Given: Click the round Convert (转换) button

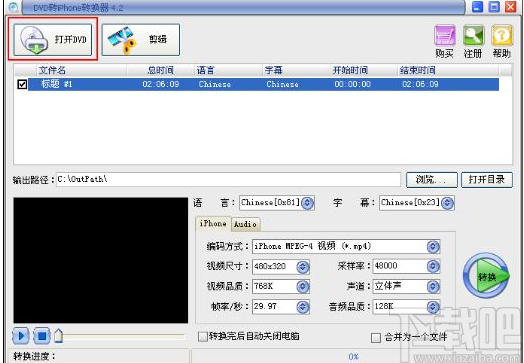Looking at the screenshot, I should tap(486, 276).
